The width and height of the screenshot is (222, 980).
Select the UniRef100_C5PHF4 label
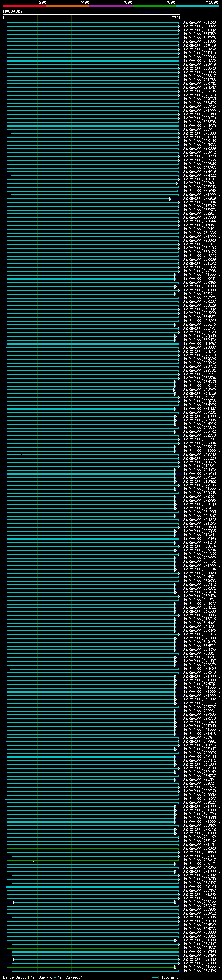pos(199,596)
